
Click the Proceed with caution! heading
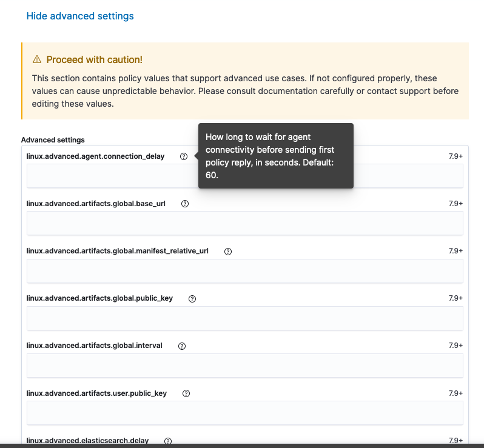pos(95,59)
